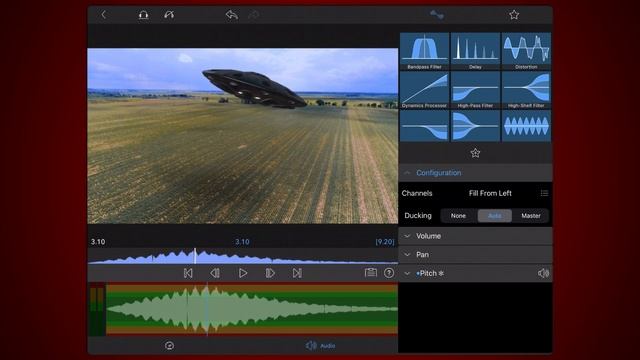This screenshot has height=360, width=640.
Task: Click the [9.20] duration label
Action: pyautogui.click(x=385, y=242)
